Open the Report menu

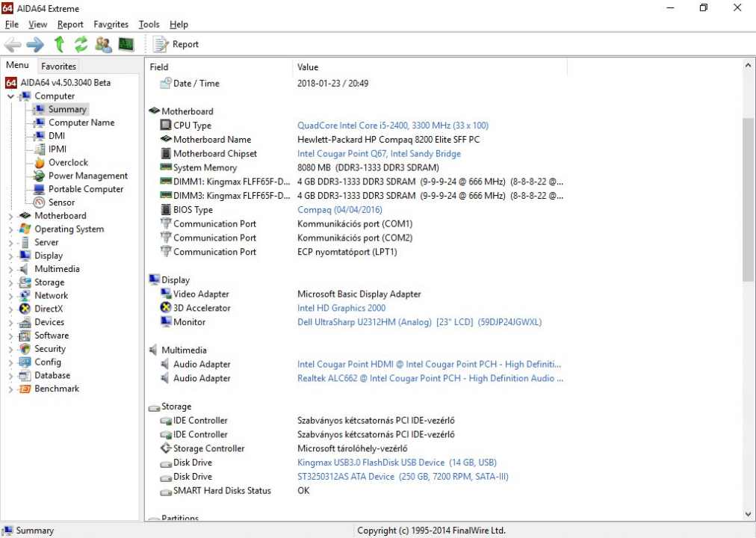[70, 25]
